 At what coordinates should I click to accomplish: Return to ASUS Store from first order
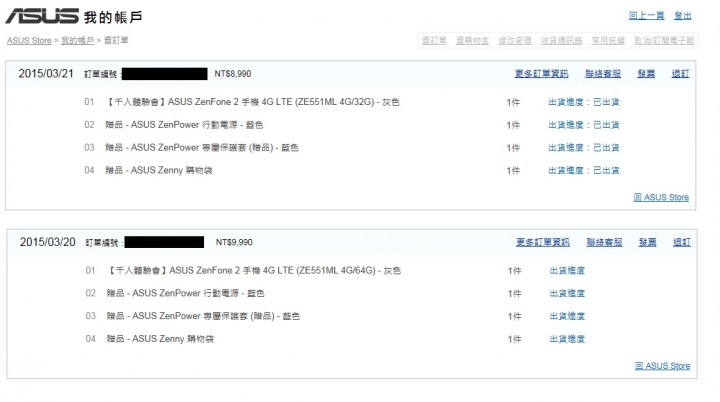[x=661, y=197]
